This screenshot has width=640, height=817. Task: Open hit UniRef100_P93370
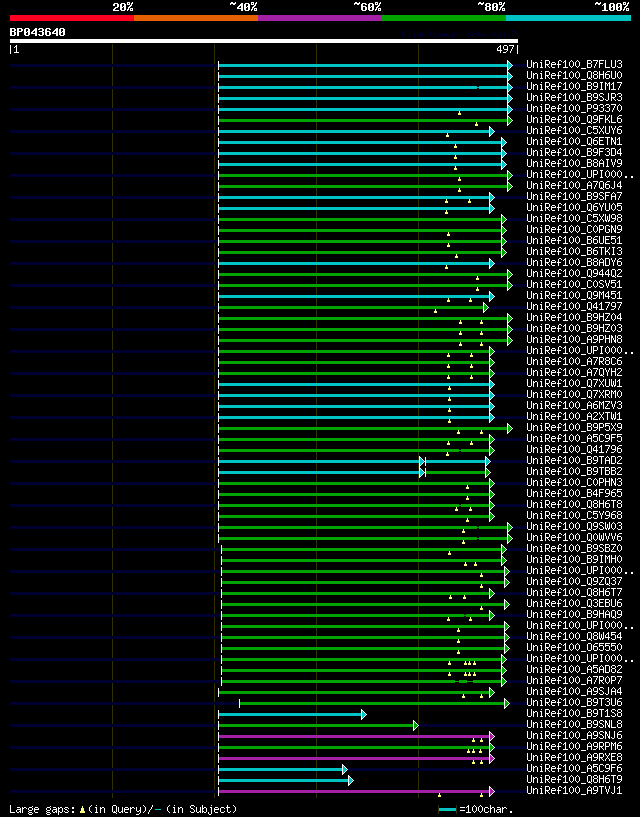(x=574, y=108)
